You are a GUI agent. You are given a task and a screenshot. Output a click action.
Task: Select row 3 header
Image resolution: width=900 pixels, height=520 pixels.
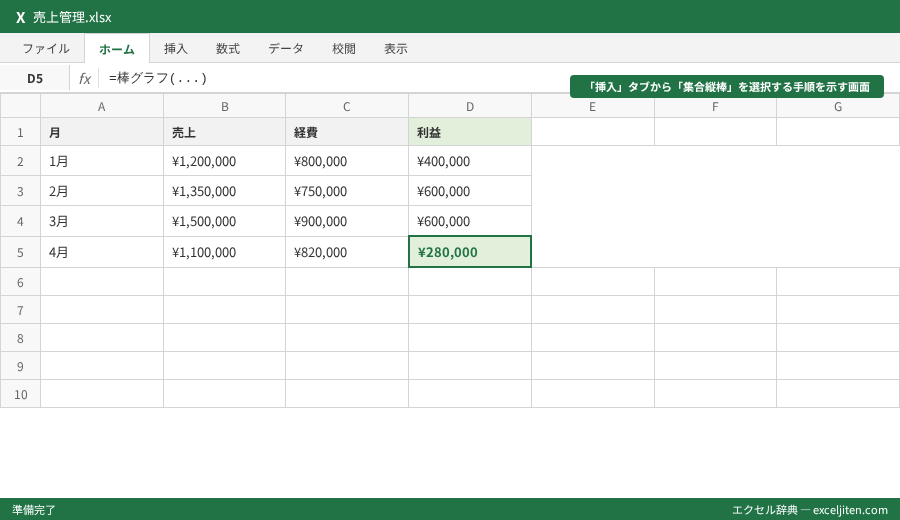tap(20, 191)
